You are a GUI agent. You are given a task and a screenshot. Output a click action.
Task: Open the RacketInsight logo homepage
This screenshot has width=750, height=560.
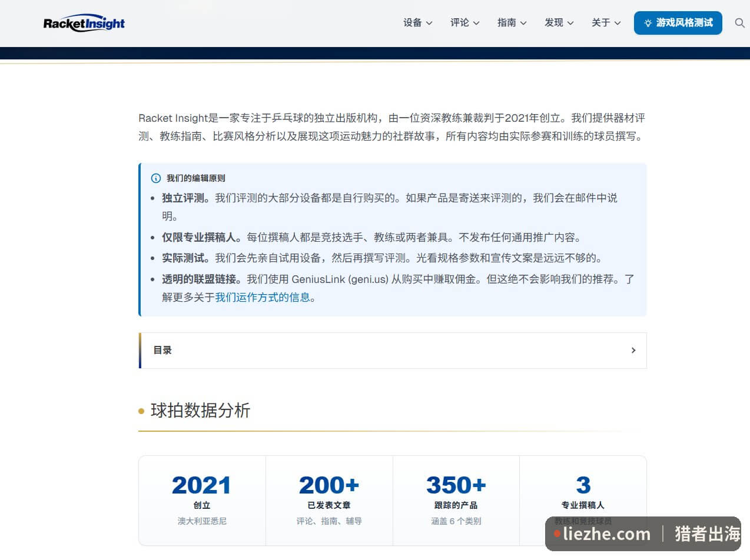(x=84, y=23)
